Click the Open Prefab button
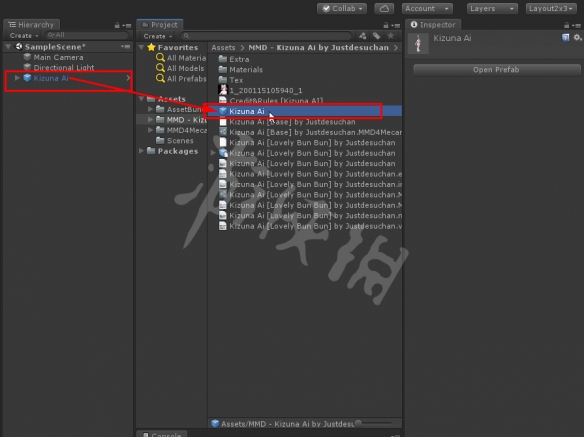This screenshot has height=437, width=584. coord(496,70)
